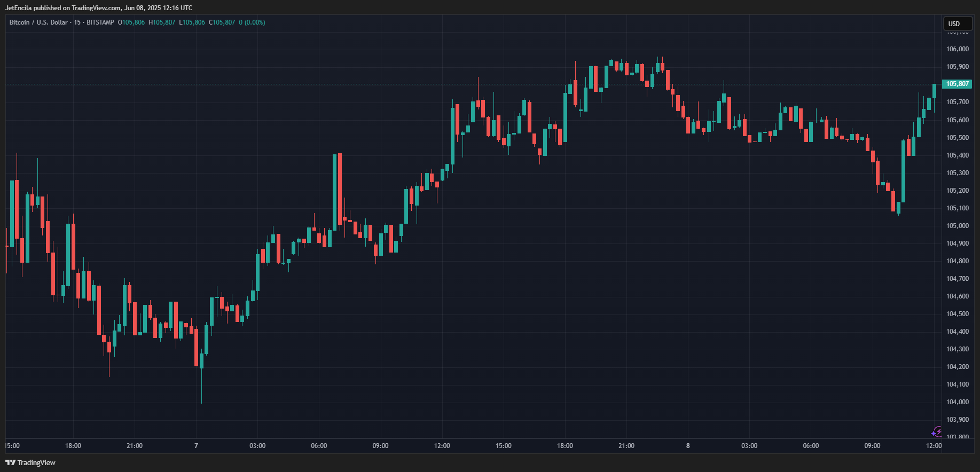Select the 15 minute interval label
The image size is (980, 472).
coord(77,22)
